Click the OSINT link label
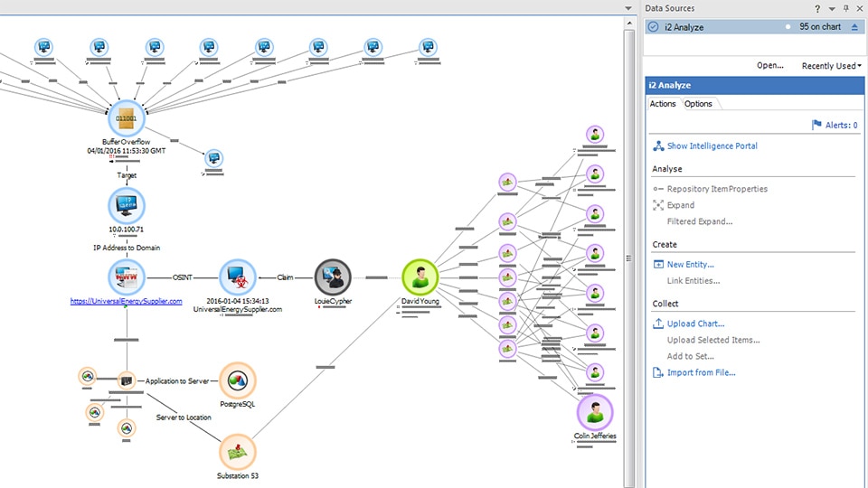Viewport: 868px width, 488px height. (x=182, y=277)
